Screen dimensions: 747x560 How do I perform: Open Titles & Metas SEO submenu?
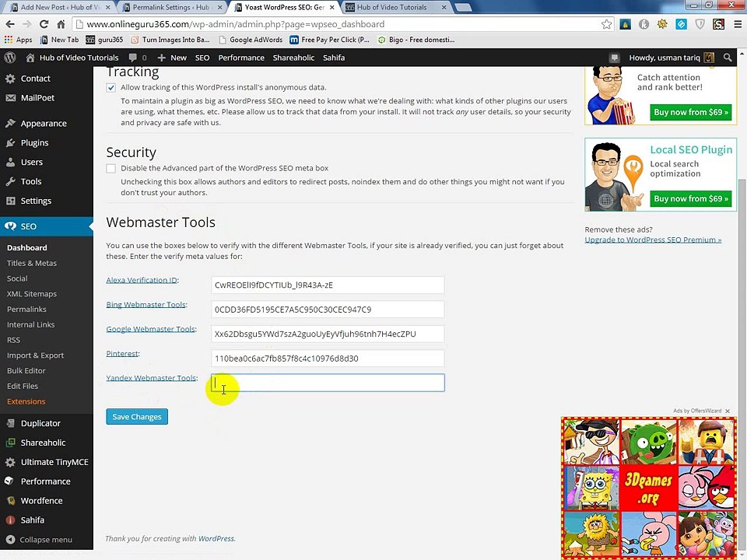[31, 263]
